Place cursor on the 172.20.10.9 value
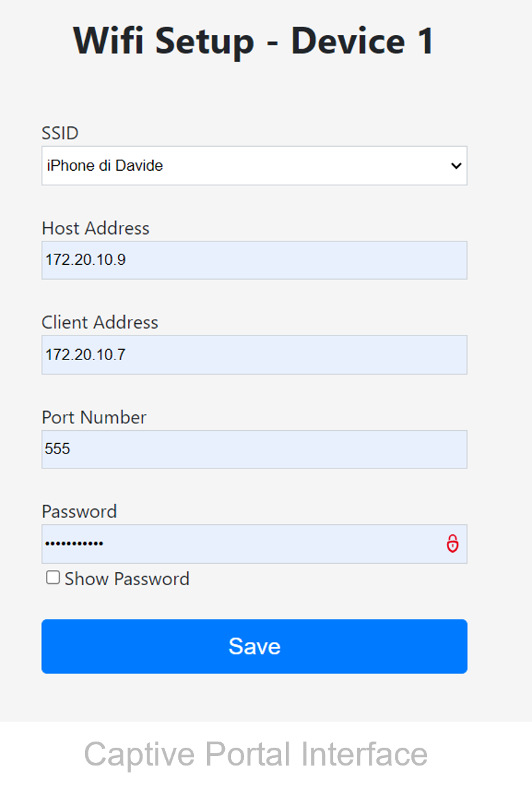 (86, 260)
